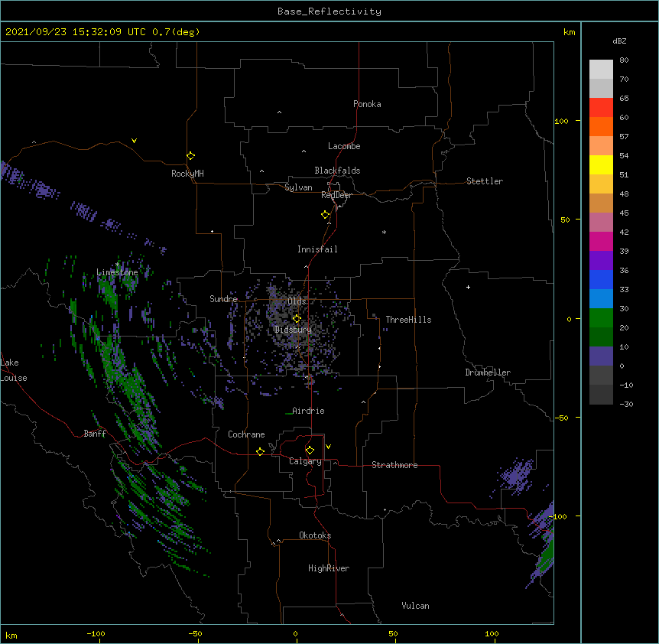Click the yellow v marker northwest of RockyMH
Screen dimensions: 659x644
click(134, 141)
